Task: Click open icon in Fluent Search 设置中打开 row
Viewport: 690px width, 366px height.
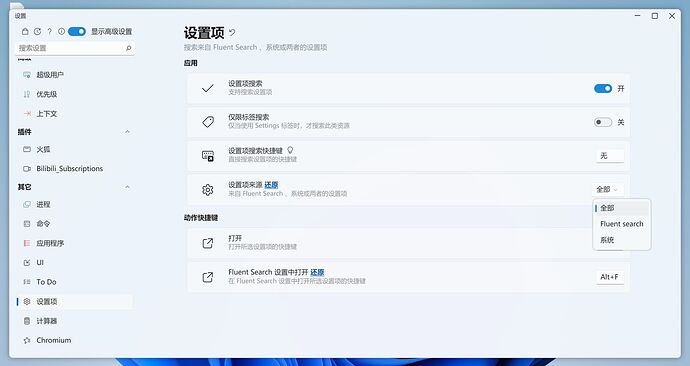Action: pos(208,277)
